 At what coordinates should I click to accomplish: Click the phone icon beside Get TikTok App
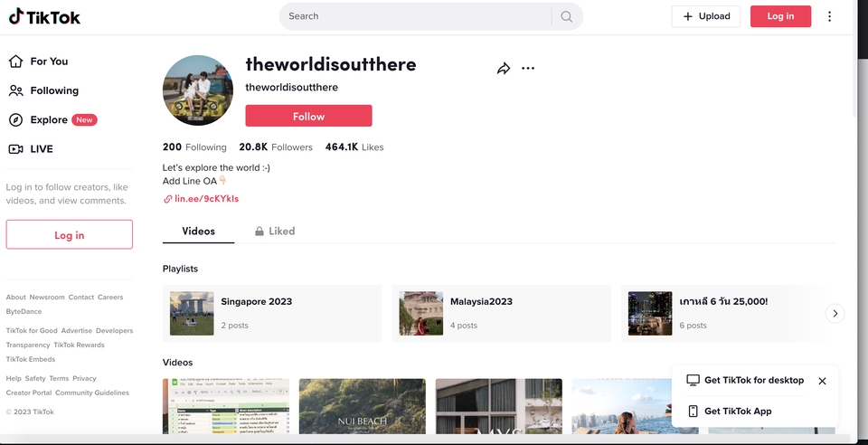click(693, 412)
